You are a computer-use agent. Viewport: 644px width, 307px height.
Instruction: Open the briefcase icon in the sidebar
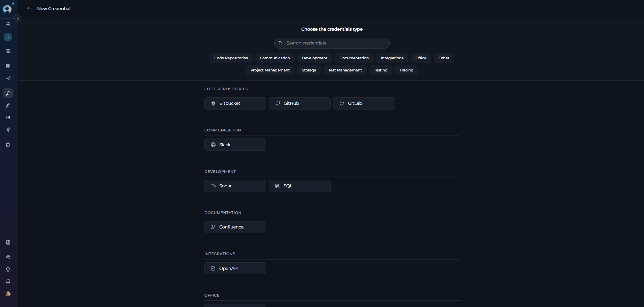[8, 24]
